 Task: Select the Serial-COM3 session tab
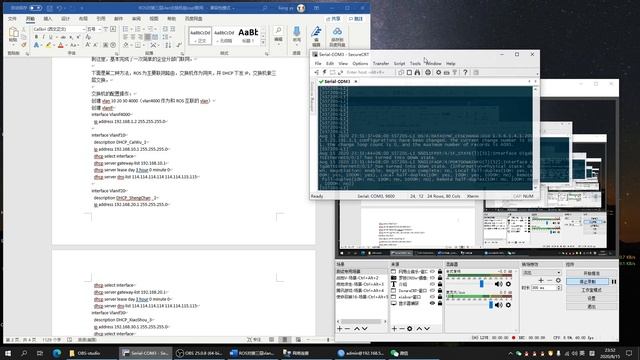pyautogui.click(x=338, y=82)
